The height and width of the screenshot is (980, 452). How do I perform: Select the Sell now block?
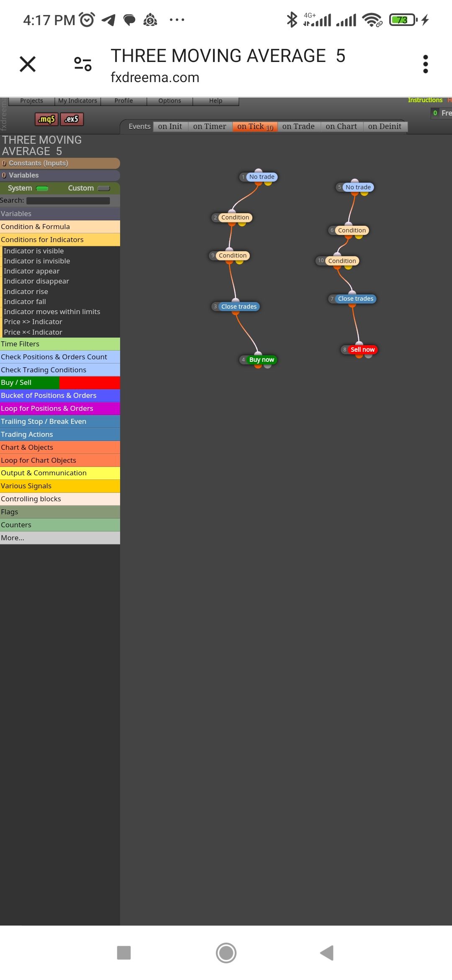(362, 350)
